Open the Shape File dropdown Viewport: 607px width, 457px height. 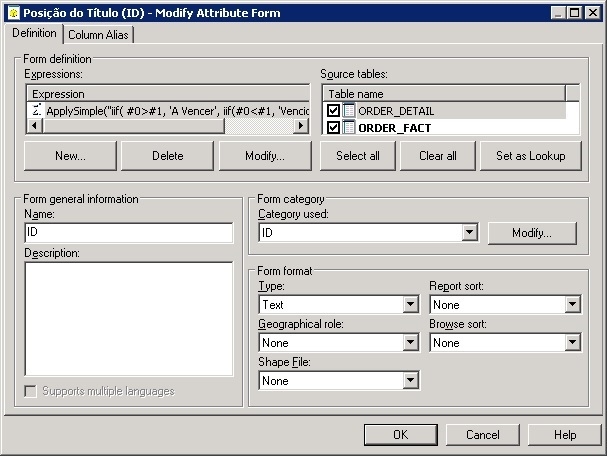(x=410, y=380)
